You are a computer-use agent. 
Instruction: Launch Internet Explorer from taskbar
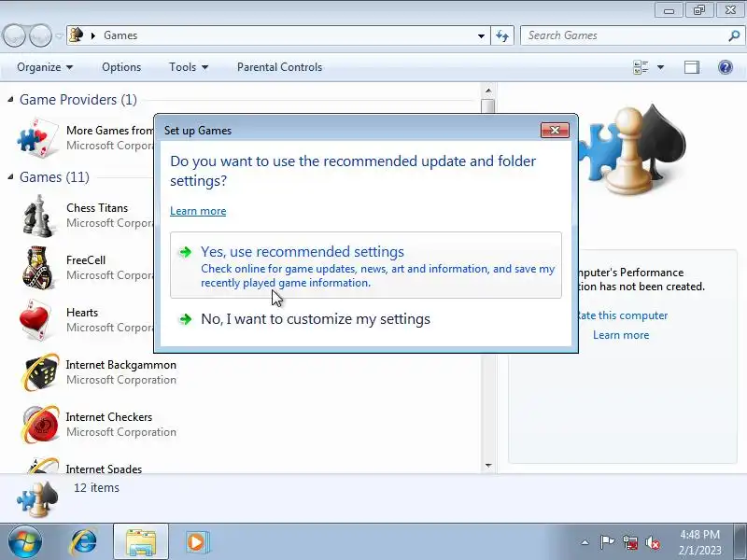pyautogui.click(x=84, y=542)
